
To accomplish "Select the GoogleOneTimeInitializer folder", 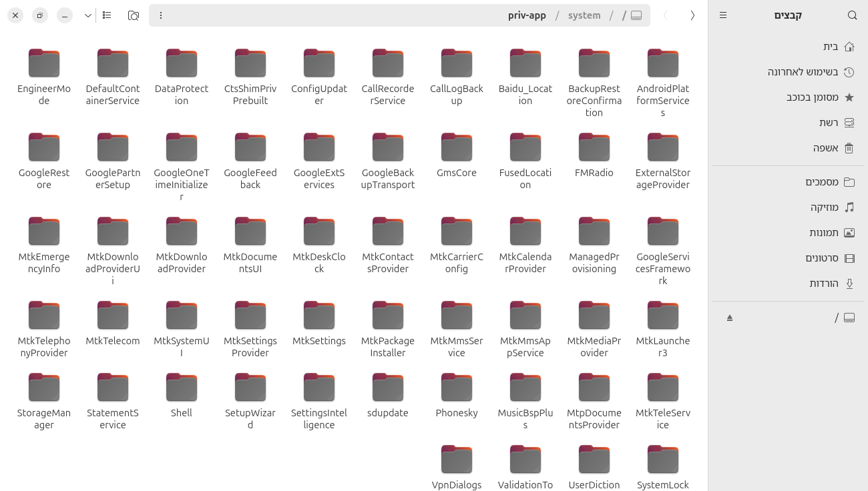I will click(182, 167).
